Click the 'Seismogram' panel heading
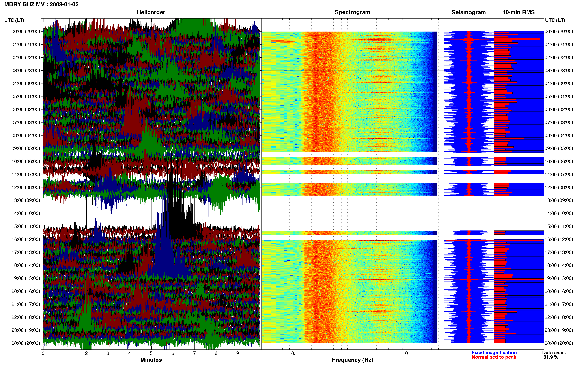Screen dimensions: 588x368 click(468, 12)
